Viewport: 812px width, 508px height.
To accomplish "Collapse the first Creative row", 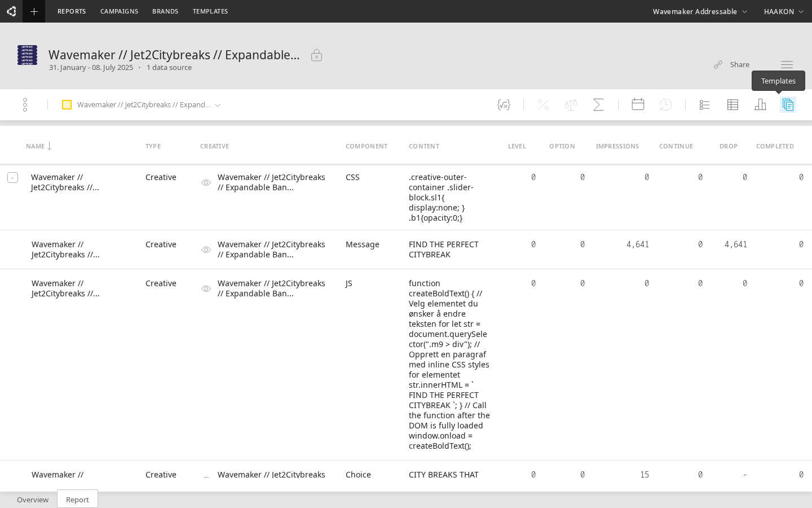I will coord(12,177).
